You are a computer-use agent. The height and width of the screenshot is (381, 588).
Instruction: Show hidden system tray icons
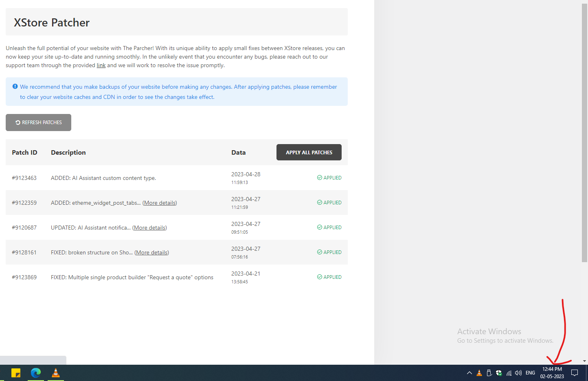tap(470, 373)
